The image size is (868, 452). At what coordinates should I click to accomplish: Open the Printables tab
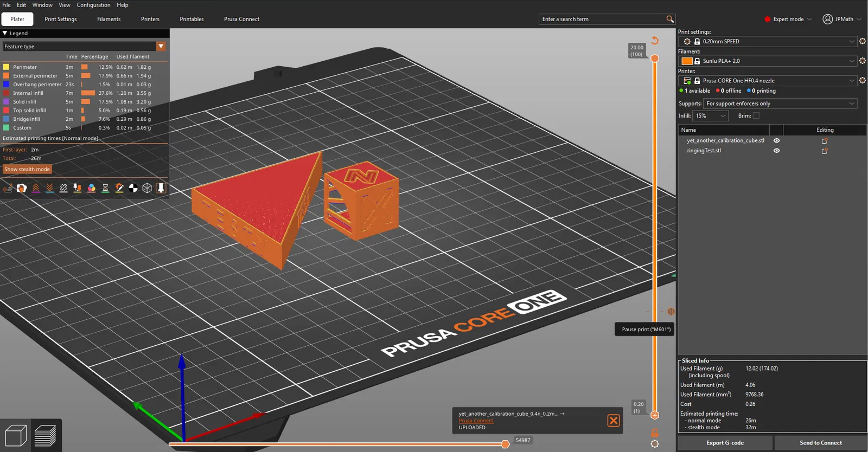(x=192, y=19)
